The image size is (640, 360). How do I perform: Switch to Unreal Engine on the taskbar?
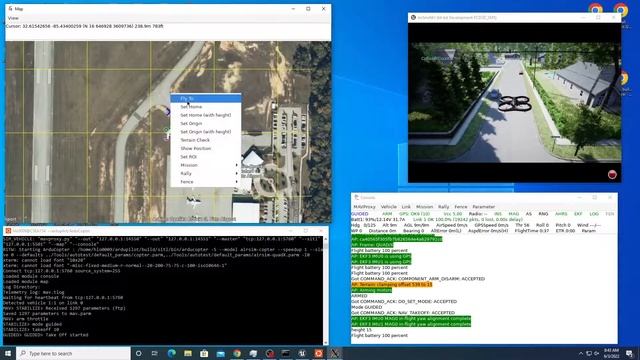point(302,353)
